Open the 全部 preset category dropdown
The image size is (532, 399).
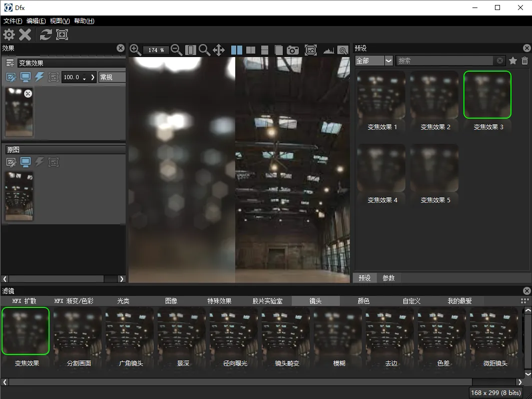pos(388,61)
